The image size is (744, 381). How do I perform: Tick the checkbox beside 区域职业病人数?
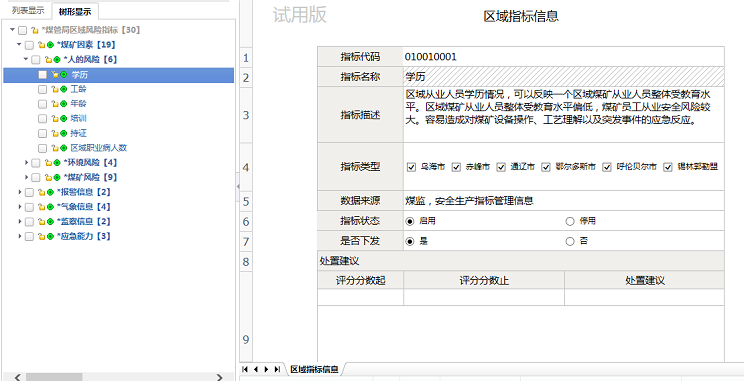tap(43, 149)
